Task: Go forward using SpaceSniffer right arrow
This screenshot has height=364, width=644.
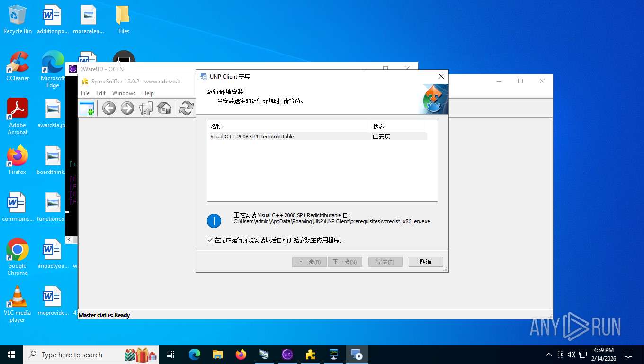Action: (x=127, y=108)
